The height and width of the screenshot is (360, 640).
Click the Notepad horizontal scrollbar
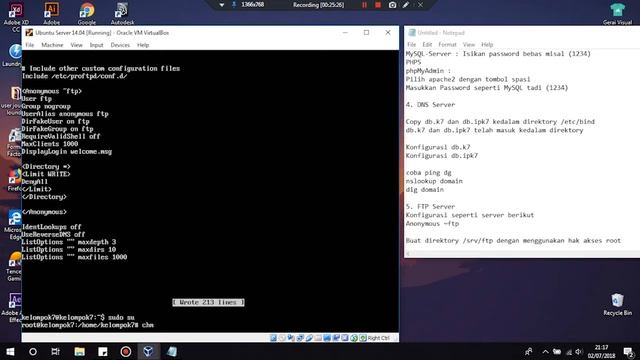[x=522, y=254]
